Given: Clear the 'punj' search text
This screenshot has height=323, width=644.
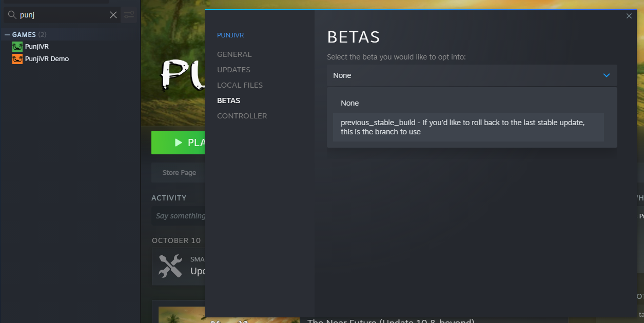Looking at the screenshot, I should point(113,15).
